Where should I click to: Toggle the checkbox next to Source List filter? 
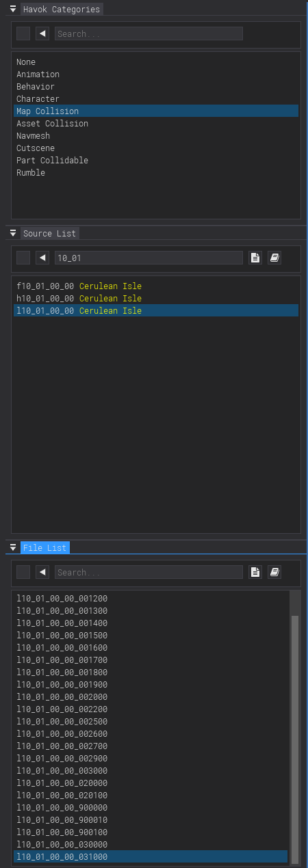[23, 258]
